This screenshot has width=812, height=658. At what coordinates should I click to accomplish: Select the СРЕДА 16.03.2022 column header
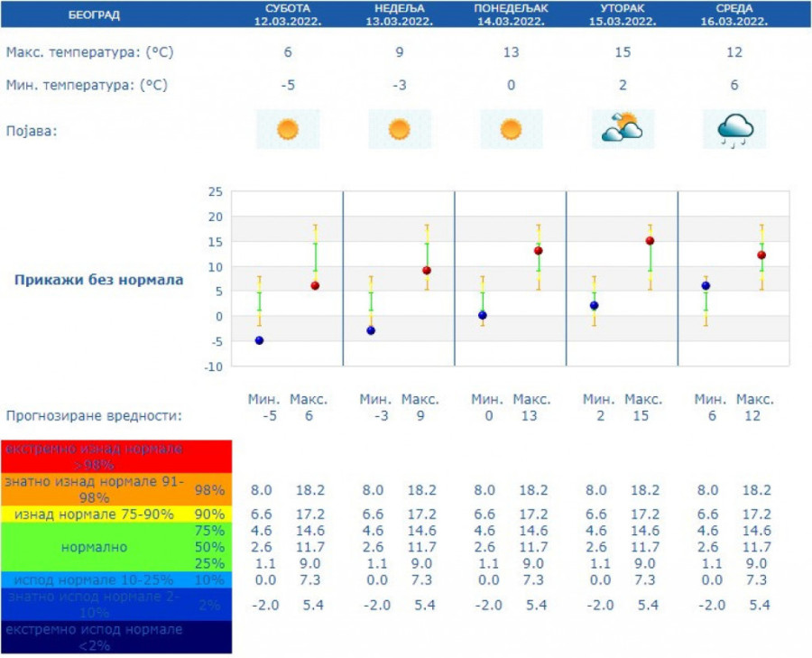tap(734, 14)
